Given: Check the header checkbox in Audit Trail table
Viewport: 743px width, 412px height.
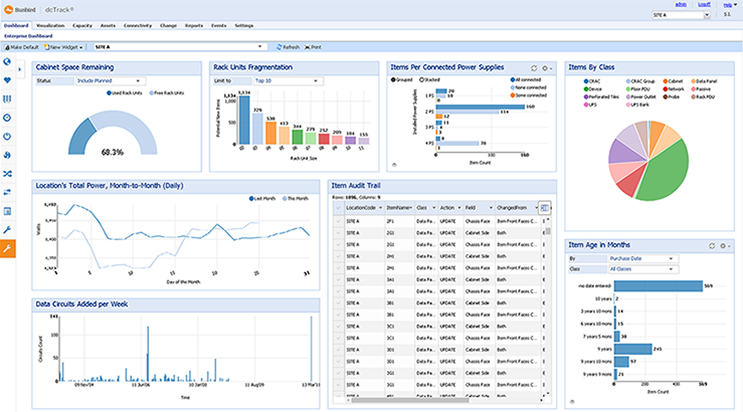Looking at the screenshot, I should [x=338, y=208].
